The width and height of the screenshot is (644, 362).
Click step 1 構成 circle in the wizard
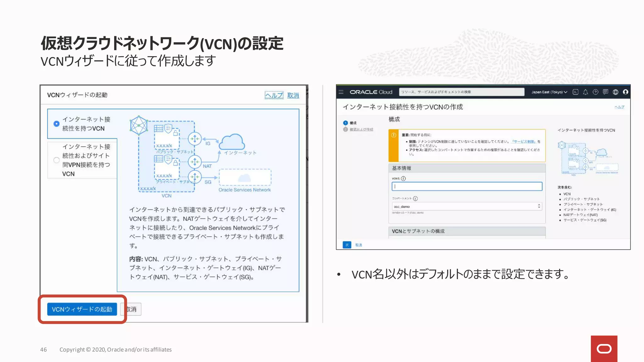click(346, 123)
